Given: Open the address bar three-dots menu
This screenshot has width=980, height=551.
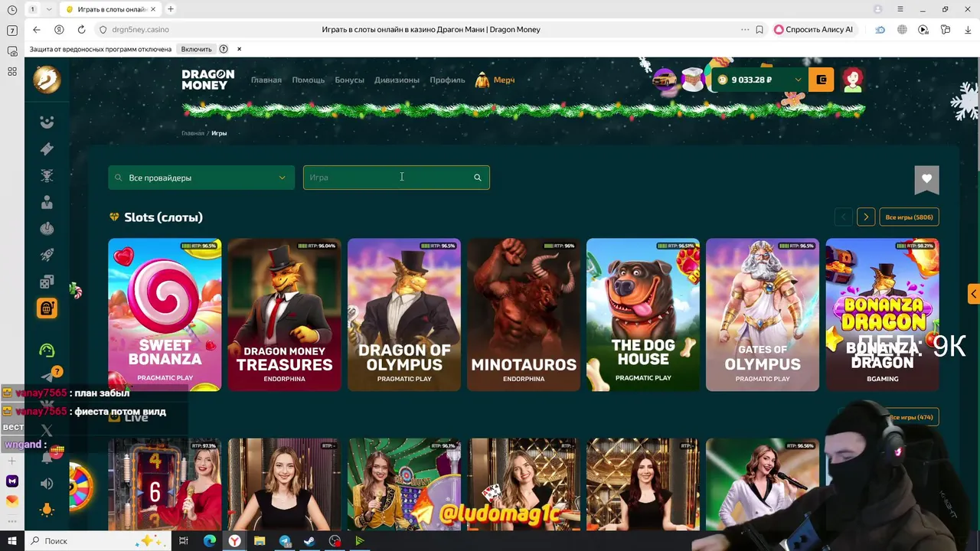Looking at the screenshot, I should [745, 30].
